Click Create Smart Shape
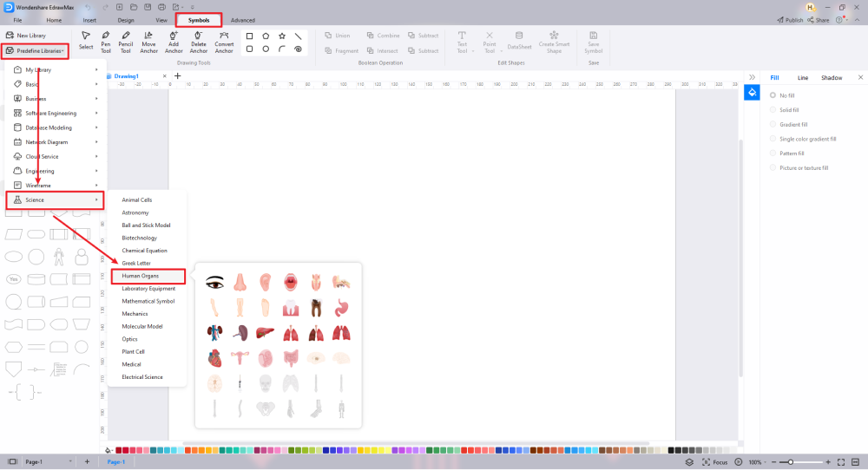Image resolution: width=868 pixels, height=470 pixels. (554, 42)
